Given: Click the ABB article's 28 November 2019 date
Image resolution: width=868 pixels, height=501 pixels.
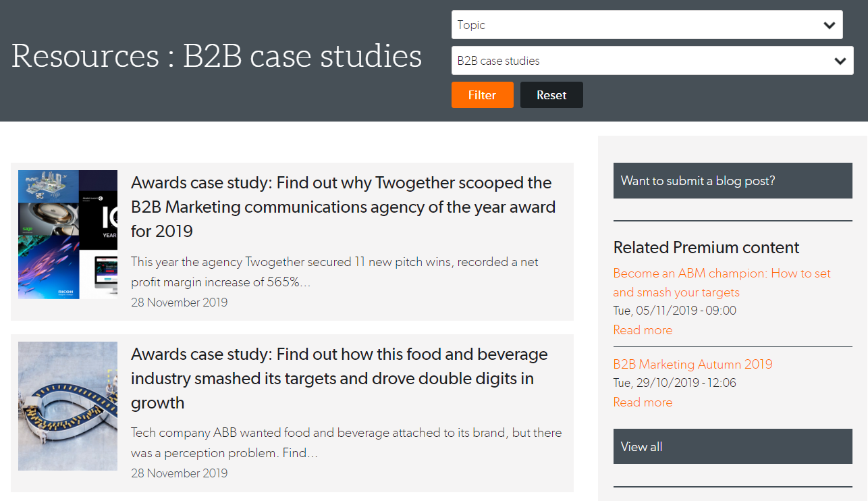Looking at the screenshot, I should pyautogui.click(x=180, y=473).
